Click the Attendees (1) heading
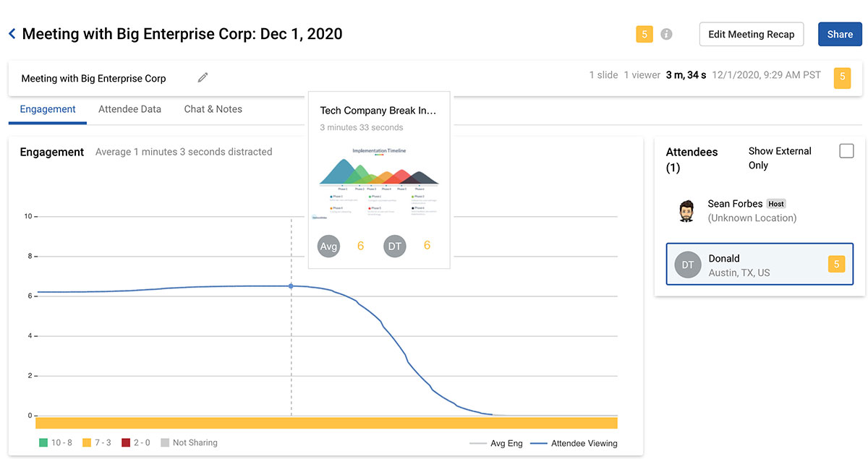The image size is (868, 459). pyautogui.click(x=692, y=160)
